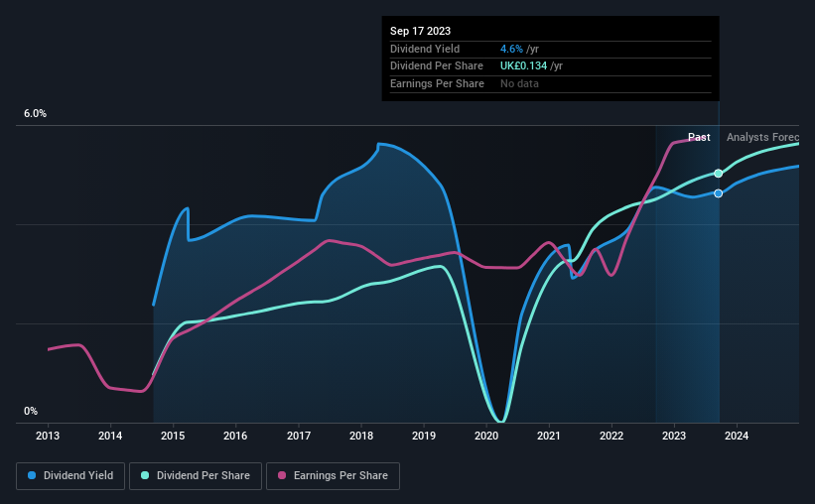Click the 2016 x-axis label

click(235, 436)
